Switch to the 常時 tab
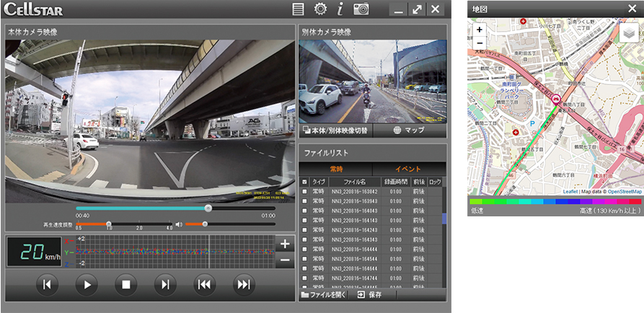The height and width of the screenshot is (313, 644). [x=335, y=168]
